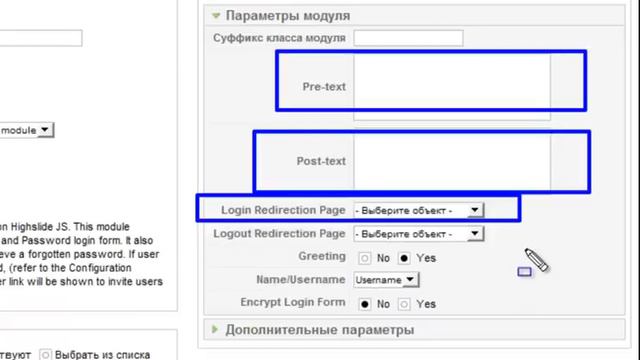The width and height of the screenshot is (640, 360).
Task: Click the Суффикс класса модуля input field
Action: 408,38
